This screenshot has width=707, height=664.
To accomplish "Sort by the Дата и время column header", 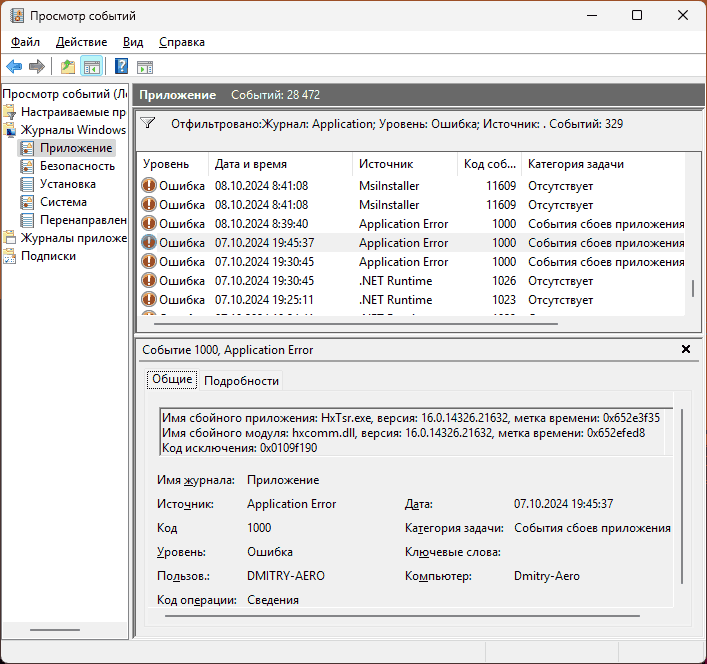I will tap(251, 164).
